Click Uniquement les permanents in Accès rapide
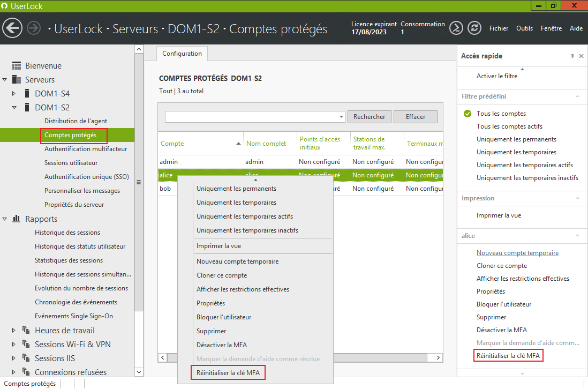This screenshot has height=389, width=588. pyautogui.click(x=516, y=139)
